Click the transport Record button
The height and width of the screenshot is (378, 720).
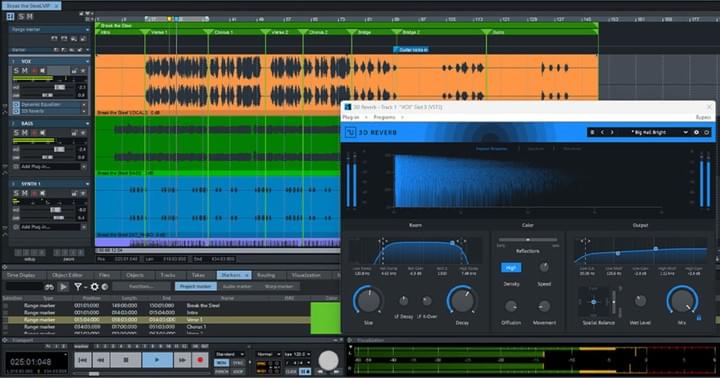(x=200, y=360)
